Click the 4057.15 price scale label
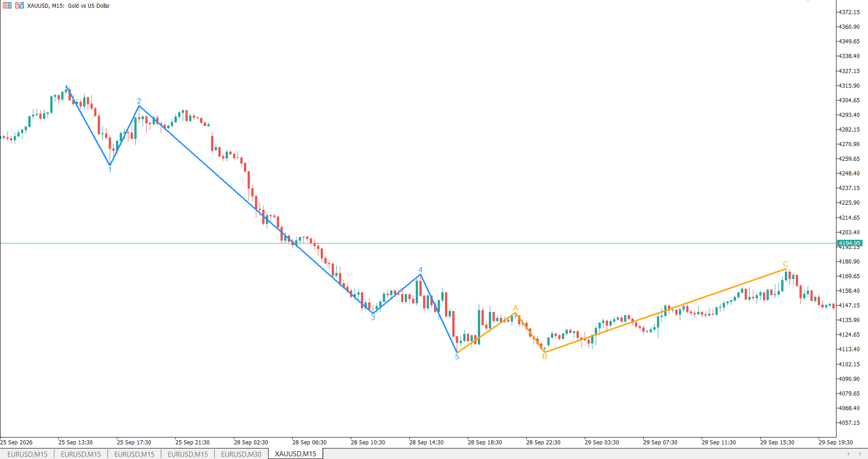 click(x=849, y=423)
